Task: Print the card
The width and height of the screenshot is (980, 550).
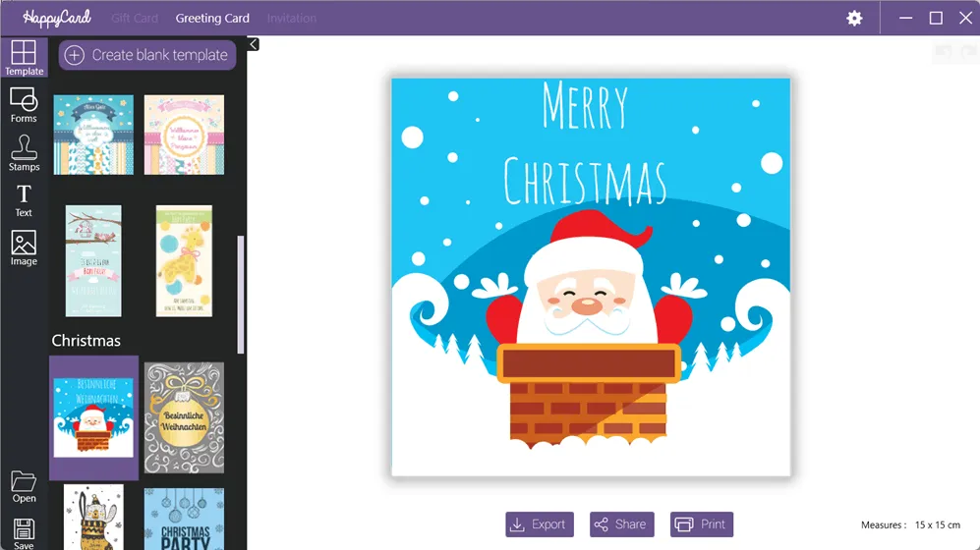Action: point(702,524)
